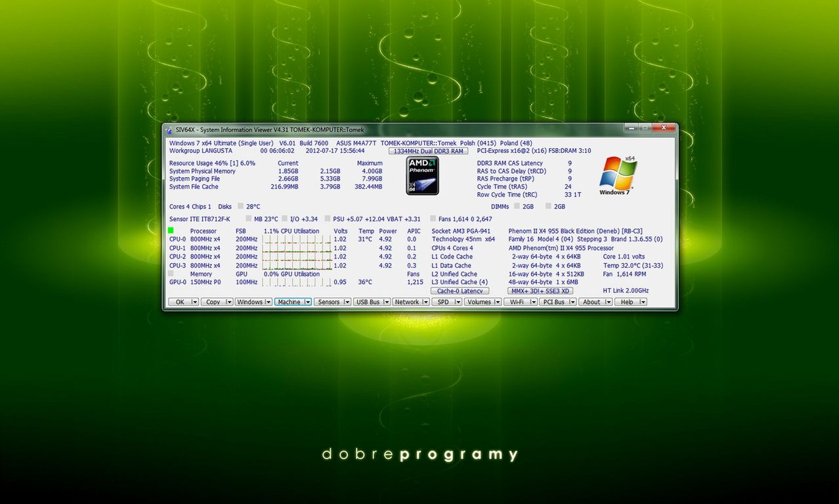This screenshot has width=839, height=504.
Task: Click the 'System Paging File' label
Action: pyautogui.click(x=194, y=178)
